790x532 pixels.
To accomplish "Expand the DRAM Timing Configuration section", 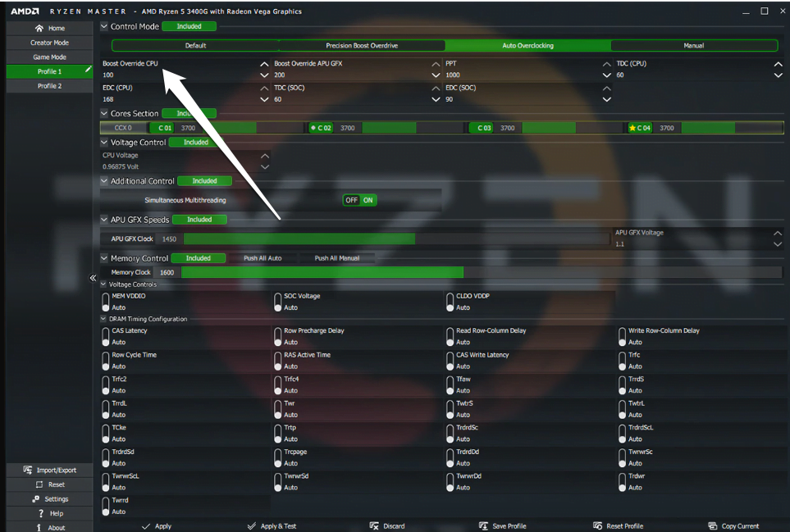I will (103, 319).
